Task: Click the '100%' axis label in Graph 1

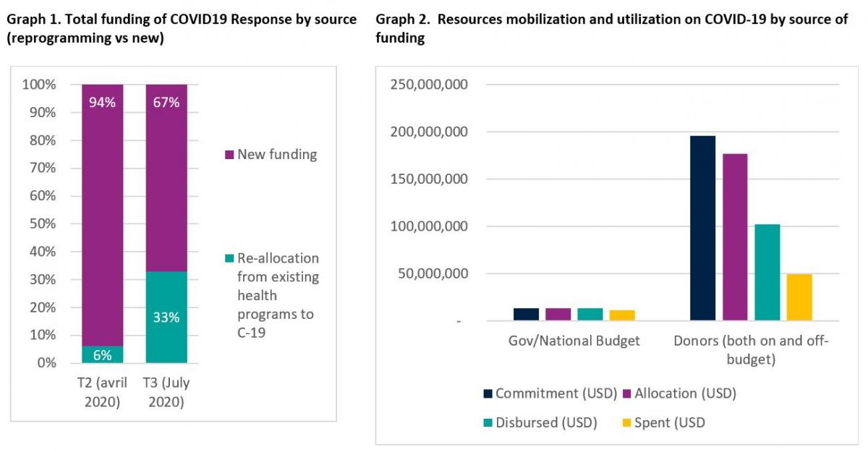Action: pyautogui.click(x=39, y=85)
